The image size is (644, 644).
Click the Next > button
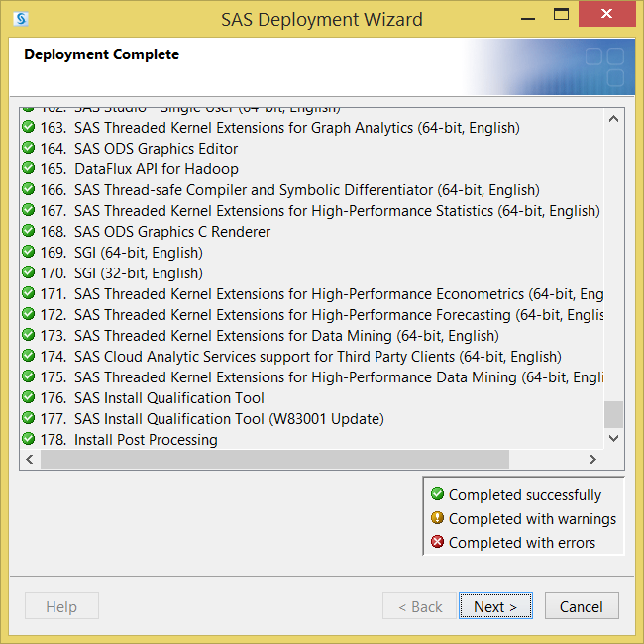(495, 605)
